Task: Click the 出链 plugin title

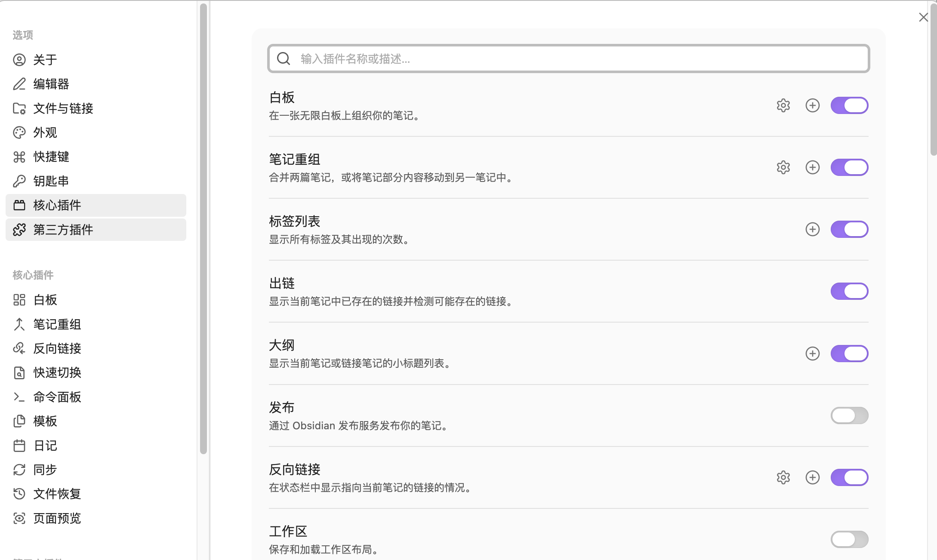Action: pyautogui.click(x=282, y=283)
